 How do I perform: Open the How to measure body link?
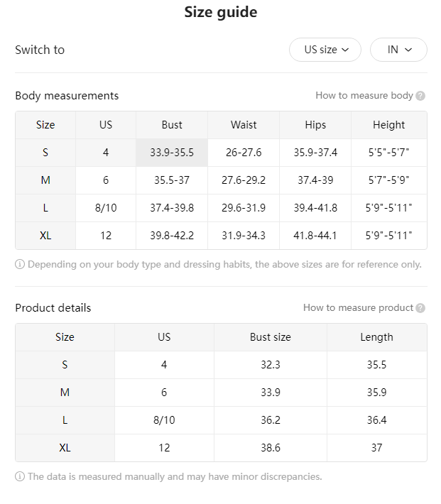click(364, 95)
